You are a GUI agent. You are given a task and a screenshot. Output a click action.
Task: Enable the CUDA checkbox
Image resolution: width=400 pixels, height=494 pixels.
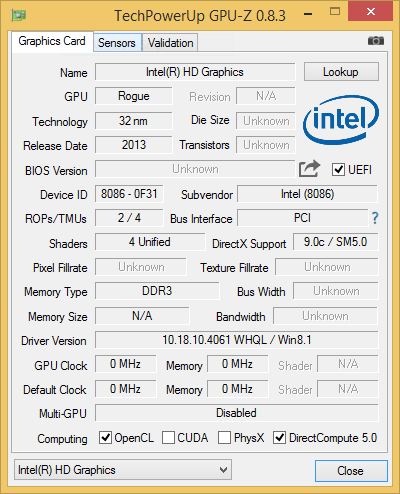(168, 437)
